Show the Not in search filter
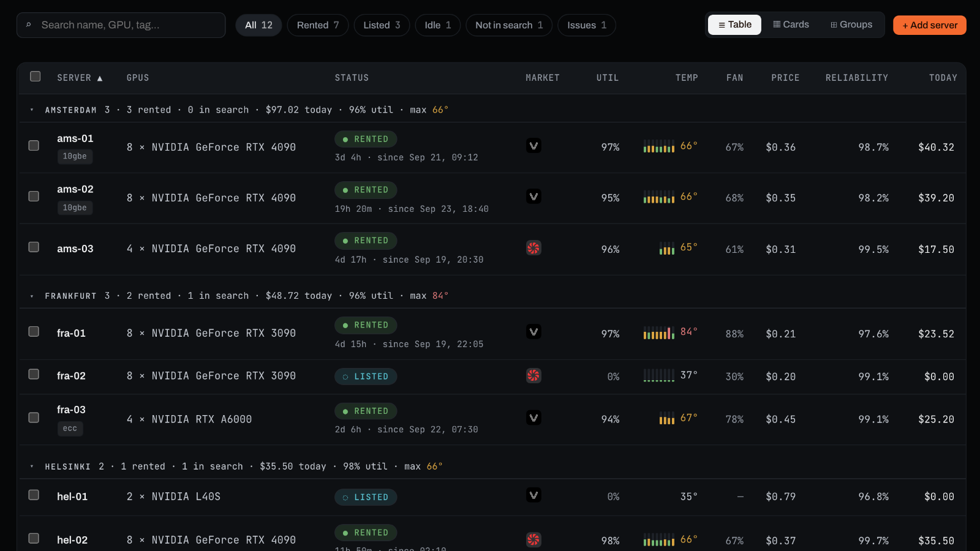Screen dimensions: 980x551 click(x=509, y=25)
